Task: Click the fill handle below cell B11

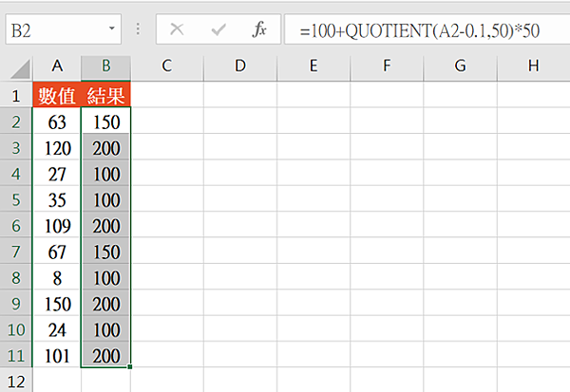Action: click(x=130, y=367)
